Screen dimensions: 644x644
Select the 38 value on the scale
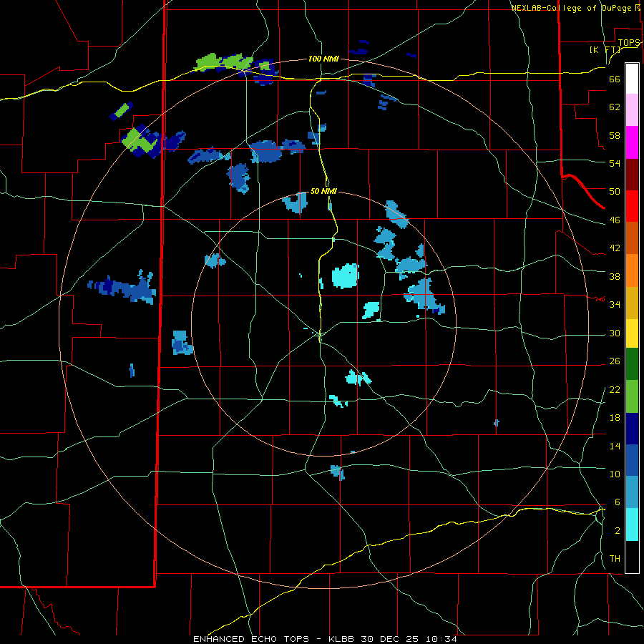coord(615,276)
